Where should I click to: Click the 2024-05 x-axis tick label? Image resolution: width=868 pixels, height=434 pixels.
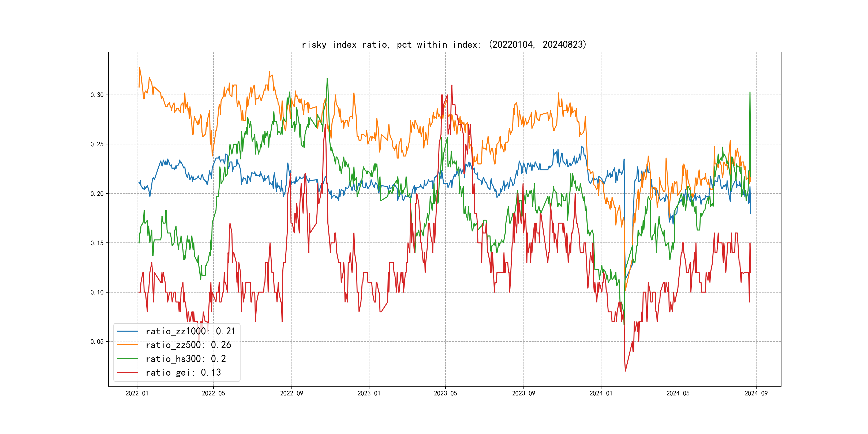[678, 393]
